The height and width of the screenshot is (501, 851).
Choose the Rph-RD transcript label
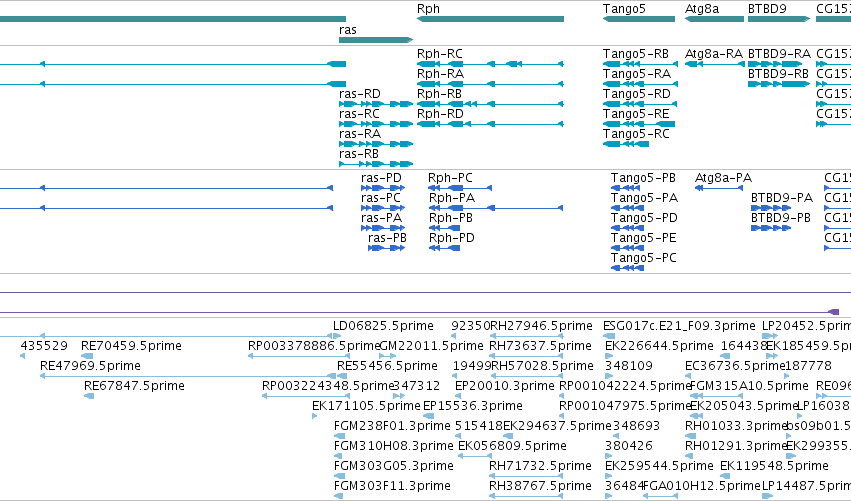440,114
